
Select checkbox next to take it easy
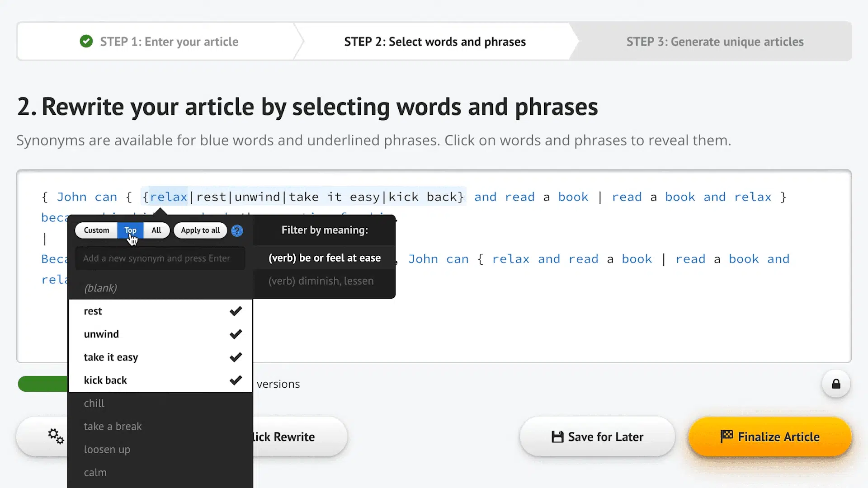pyautogui.click(x=236, y=357)
